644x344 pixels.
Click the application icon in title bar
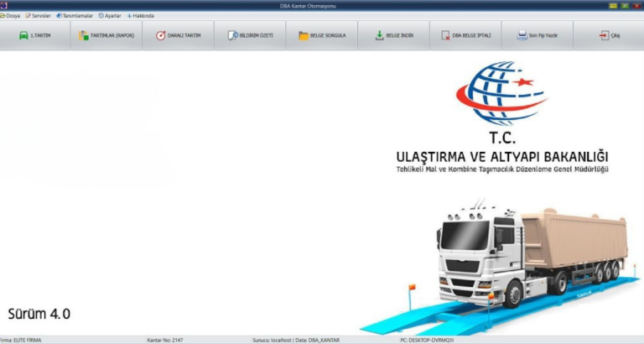pos(3,6)
